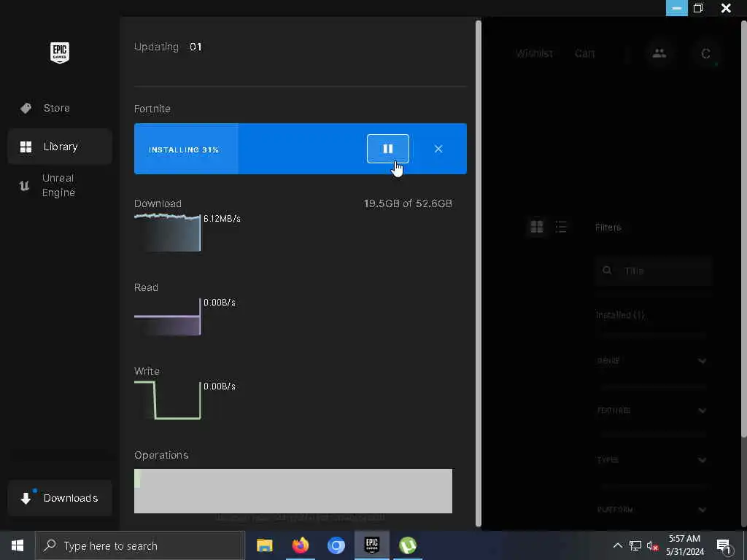Screen dimensions: 747x560
Task: Click the Epic Games logo
Action: [60, 52]
